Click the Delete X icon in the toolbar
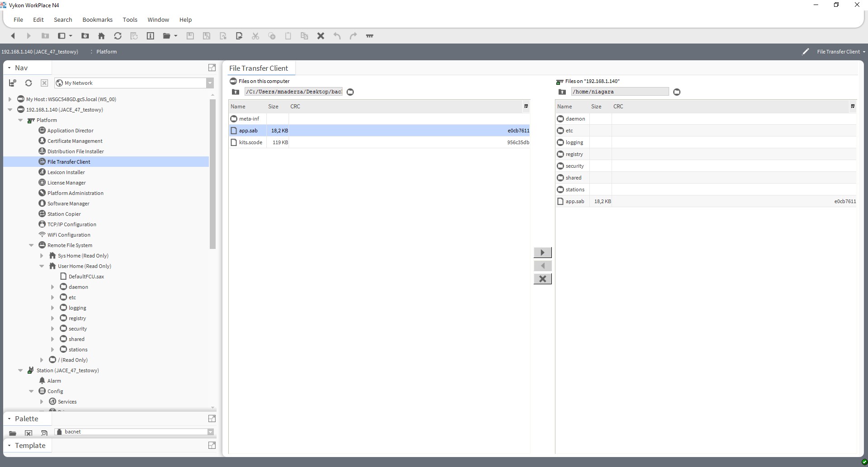Image resolution: width=868 pixels, height=467 pixels. point(321,36)
